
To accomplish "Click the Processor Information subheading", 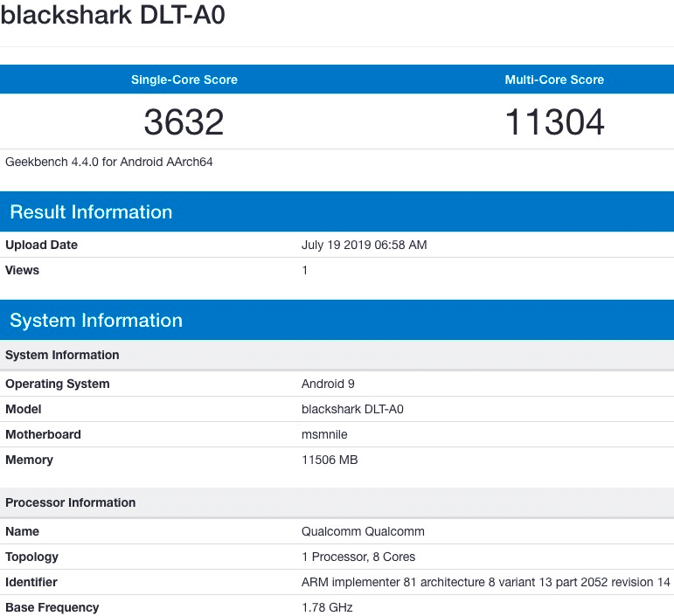I will (71, 502).
